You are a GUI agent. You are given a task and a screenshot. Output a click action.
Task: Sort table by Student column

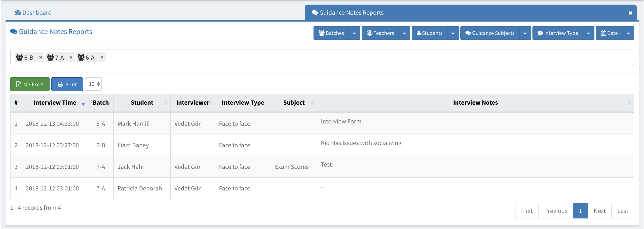[x=166, y=103]
